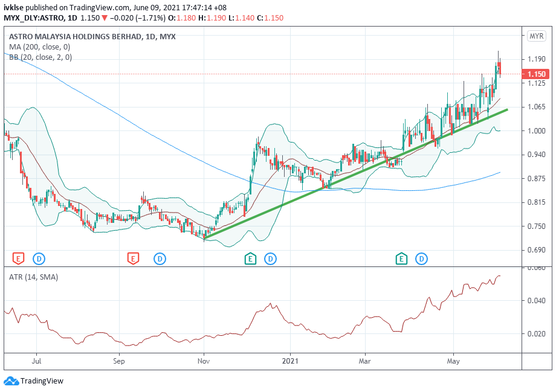Click the MA (200, close, 0) indicator legend
Image resolution: width=556 pixels, height=392 pixels.
[39, 47]
